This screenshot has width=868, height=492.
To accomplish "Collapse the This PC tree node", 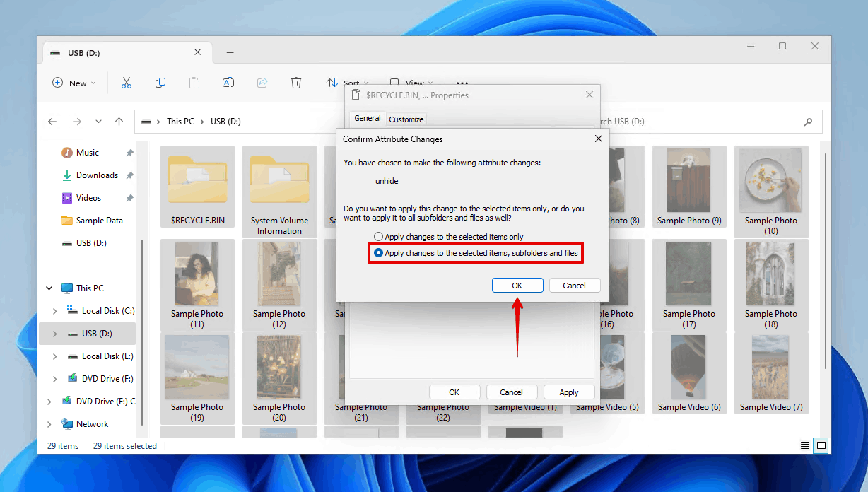I will (x=49, y=288).
